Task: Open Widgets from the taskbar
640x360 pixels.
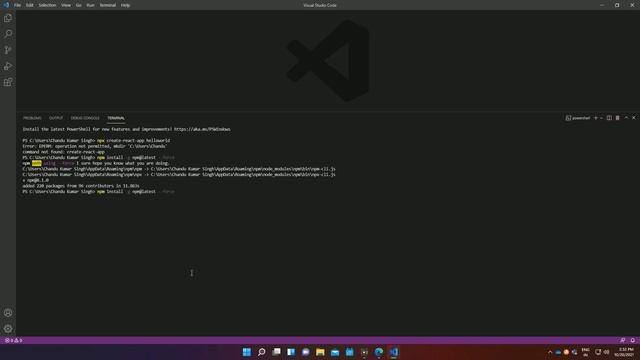Action: [291, 352]
